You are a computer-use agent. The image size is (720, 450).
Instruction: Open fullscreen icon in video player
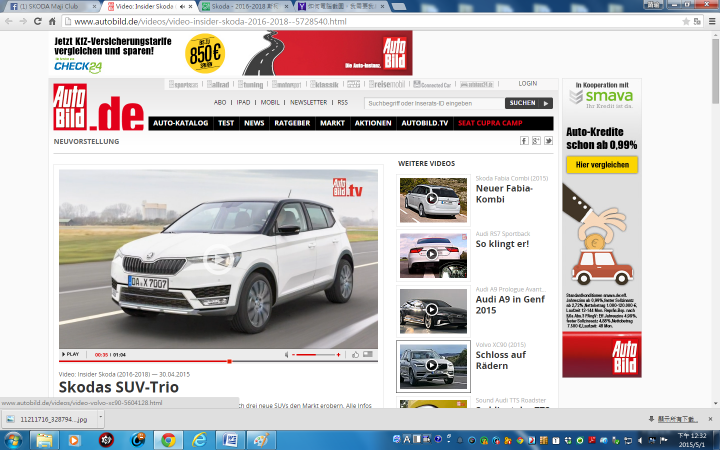pyautogui.click(x=368, y=354)
